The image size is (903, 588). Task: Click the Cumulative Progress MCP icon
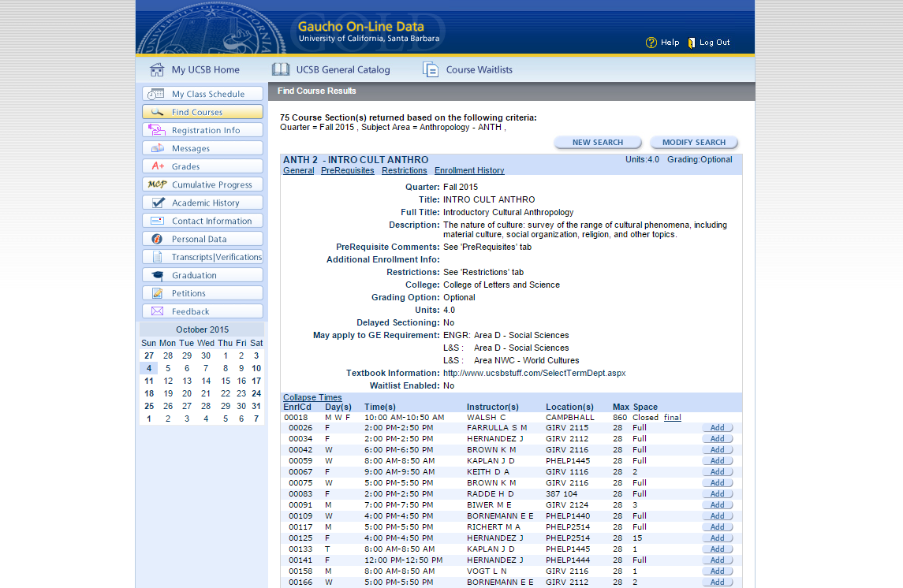(157, 184)
